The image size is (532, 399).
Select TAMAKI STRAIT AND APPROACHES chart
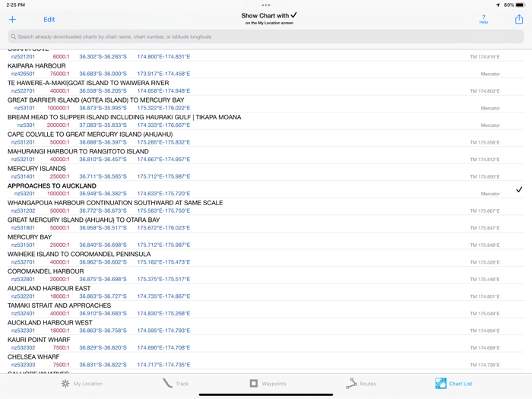pyautogui.click(x=266, y=309)
